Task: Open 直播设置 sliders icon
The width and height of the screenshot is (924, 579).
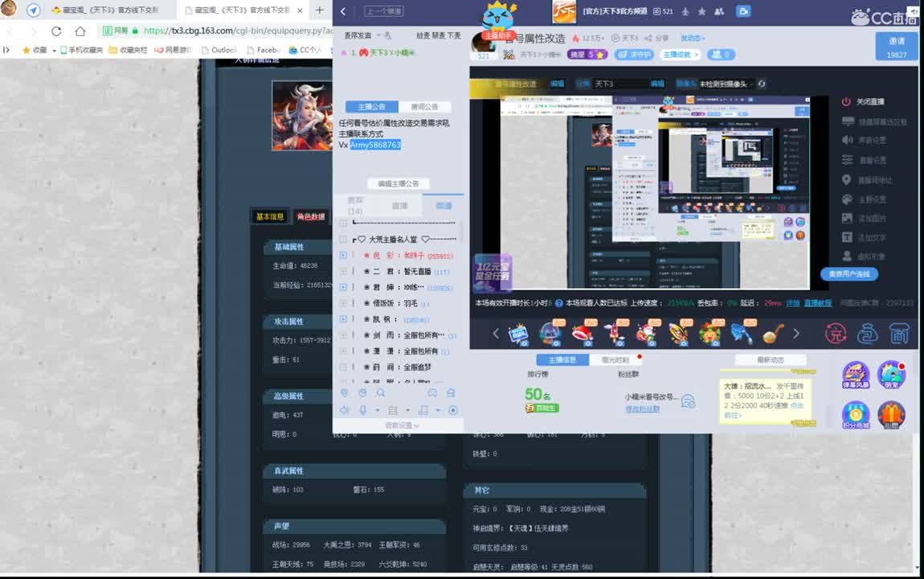Action: click(x=848, y=159)
